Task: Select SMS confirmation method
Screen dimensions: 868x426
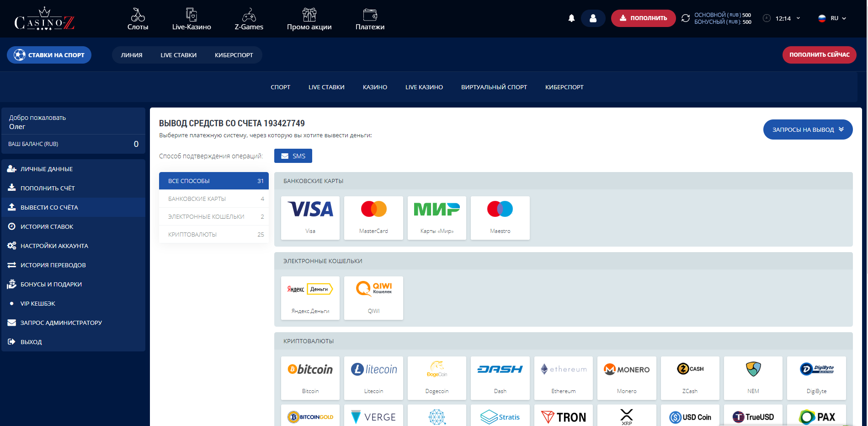Action: click(293, 156)
